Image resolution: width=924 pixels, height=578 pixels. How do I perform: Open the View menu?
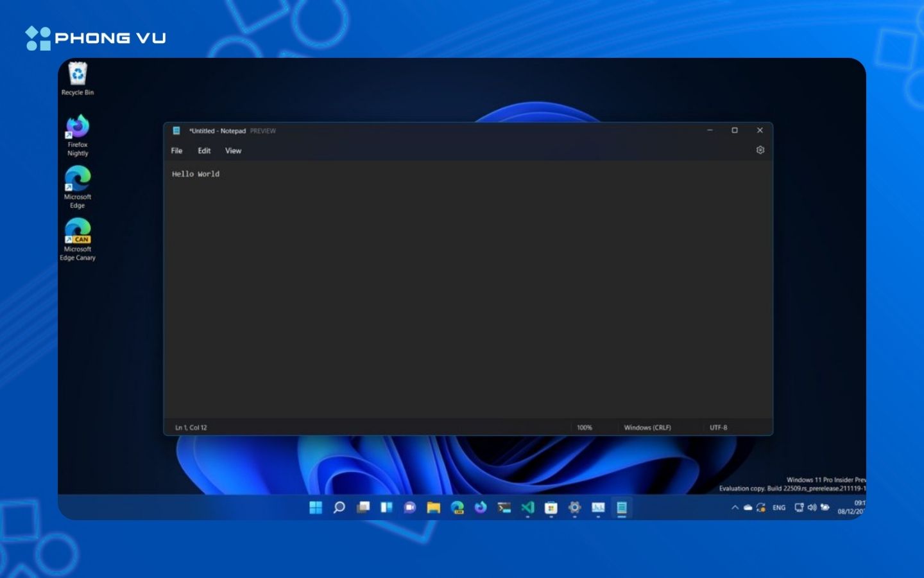click(233, 151)
